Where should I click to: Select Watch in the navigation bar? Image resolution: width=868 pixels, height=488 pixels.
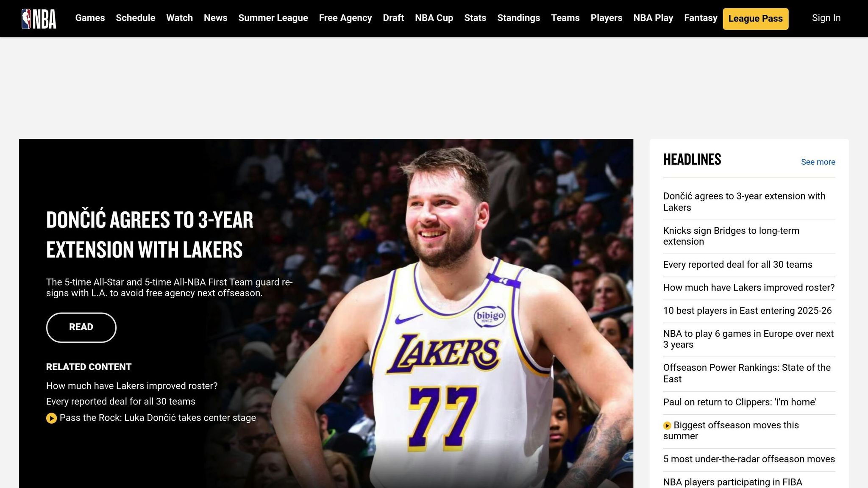coord(179,18)
